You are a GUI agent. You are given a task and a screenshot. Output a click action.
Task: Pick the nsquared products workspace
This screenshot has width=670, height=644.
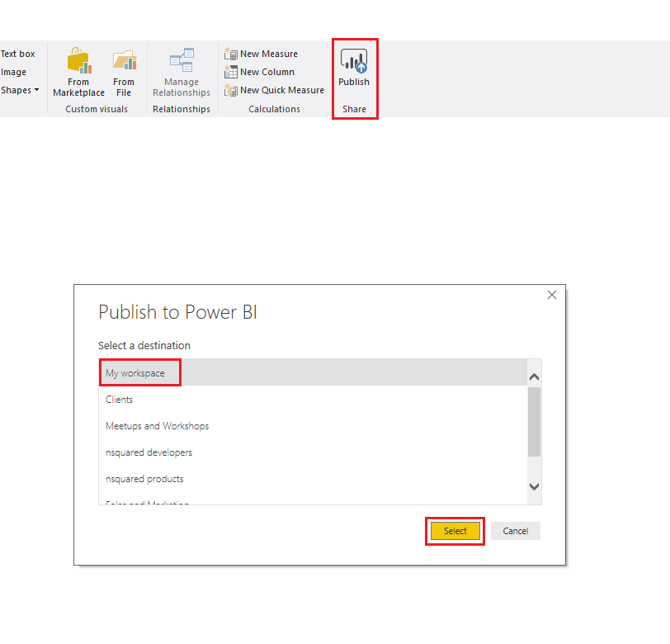[144, 478]
